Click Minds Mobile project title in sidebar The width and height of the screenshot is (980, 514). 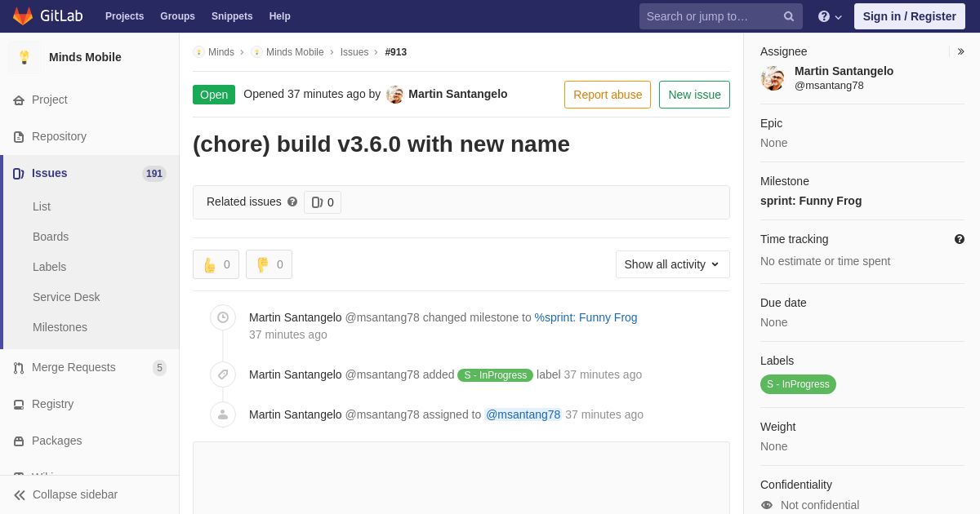click(85, 57)
